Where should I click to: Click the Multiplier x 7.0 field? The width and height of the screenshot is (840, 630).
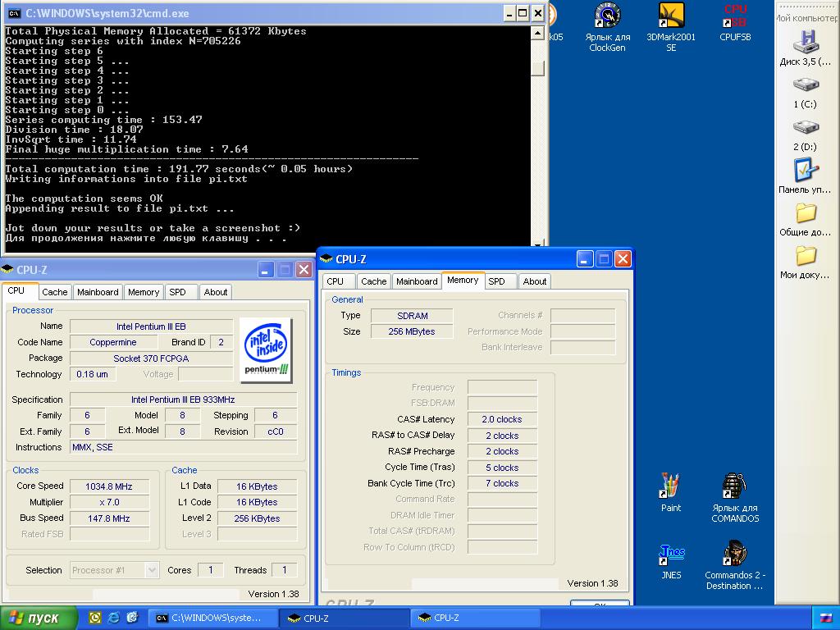(x=109, y=502)
